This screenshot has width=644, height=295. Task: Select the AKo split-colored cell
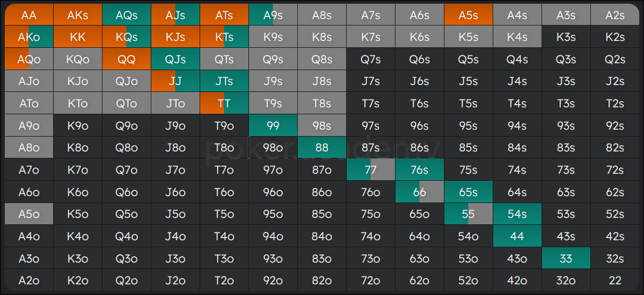[x=29, y=37]
